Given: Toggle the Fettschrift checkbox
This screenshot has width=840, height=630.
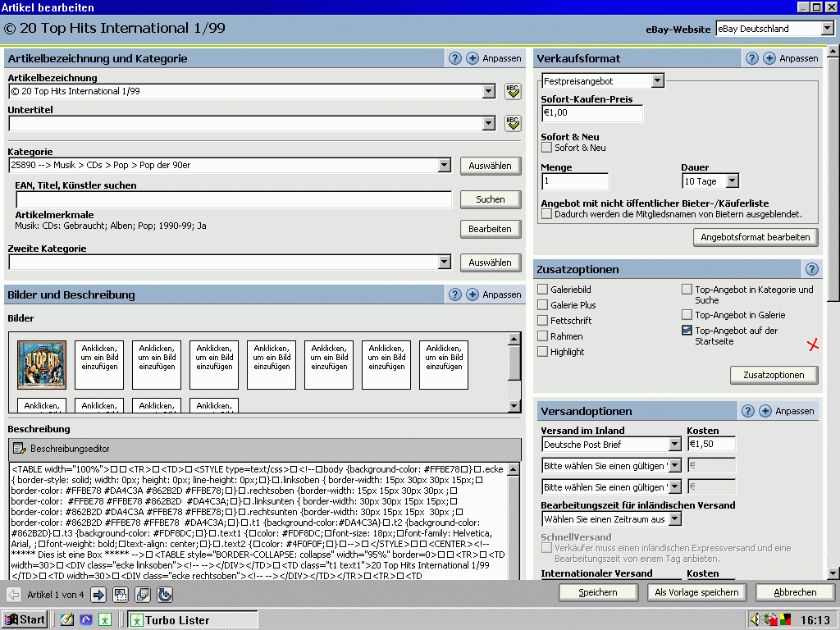Looking at the screenshot, I should [543, 321].
